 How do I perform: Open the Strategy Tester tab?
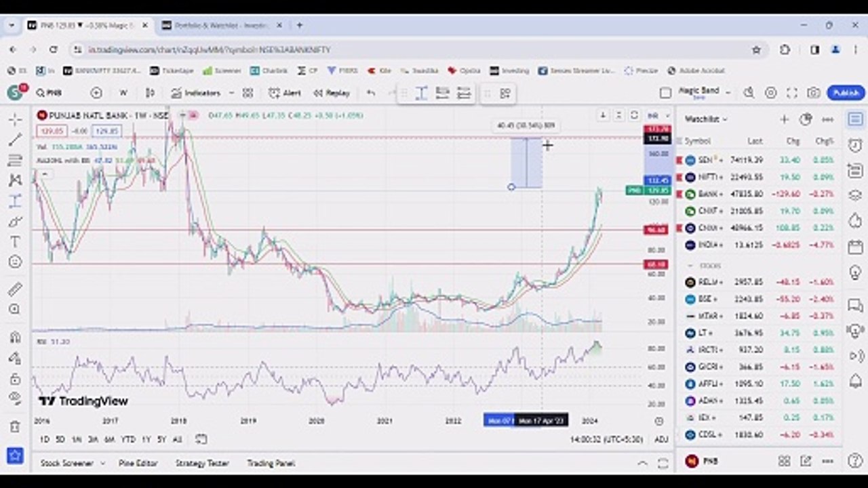click(201, 463)
